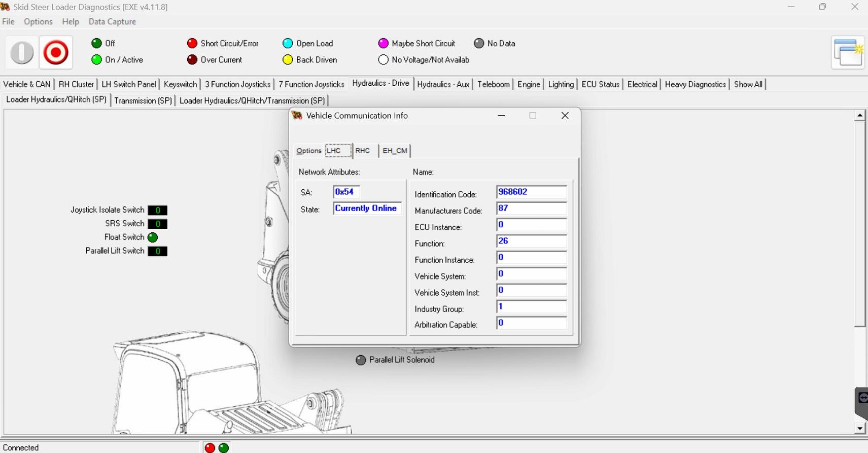The image size is (868, 453).
Task: Click the dark red Over Current indicator
Action: [192, 59]
